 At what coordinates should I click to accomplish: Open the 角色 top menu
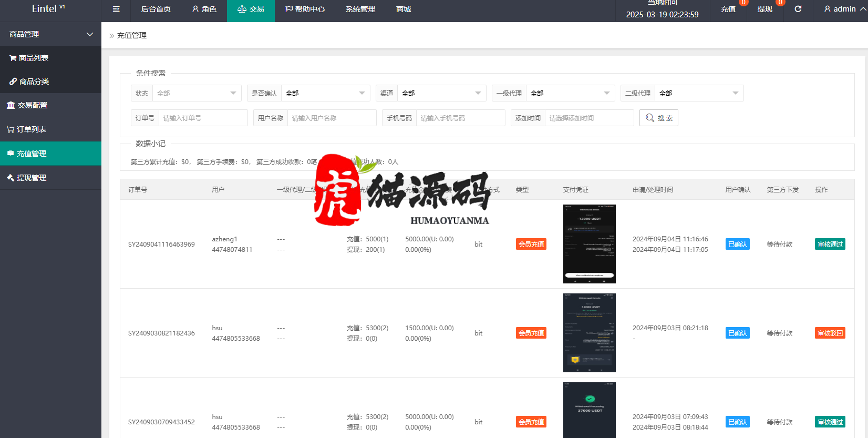[204, 9]
